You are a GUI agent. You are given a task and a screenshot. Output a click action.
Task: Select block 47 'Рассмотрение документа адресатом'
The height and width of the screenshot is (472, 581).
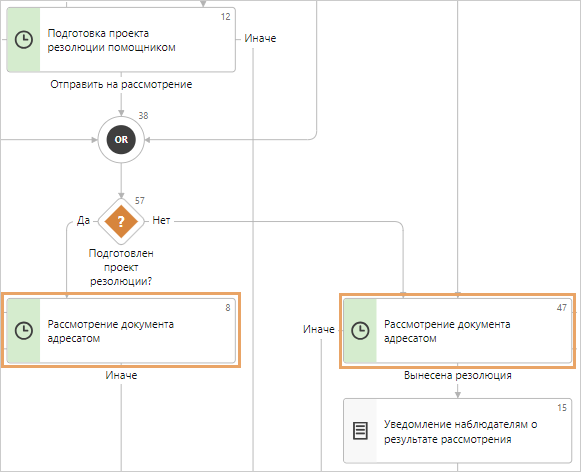point(458,330)
